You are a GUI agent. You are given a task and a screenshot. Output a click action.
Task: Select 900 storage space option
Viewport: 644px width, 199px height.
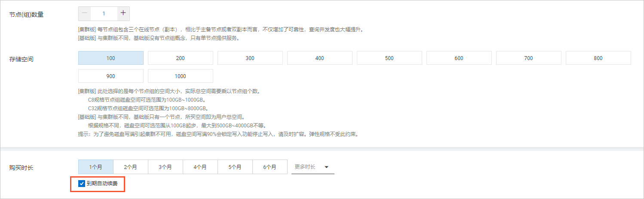tap(111, 76)
